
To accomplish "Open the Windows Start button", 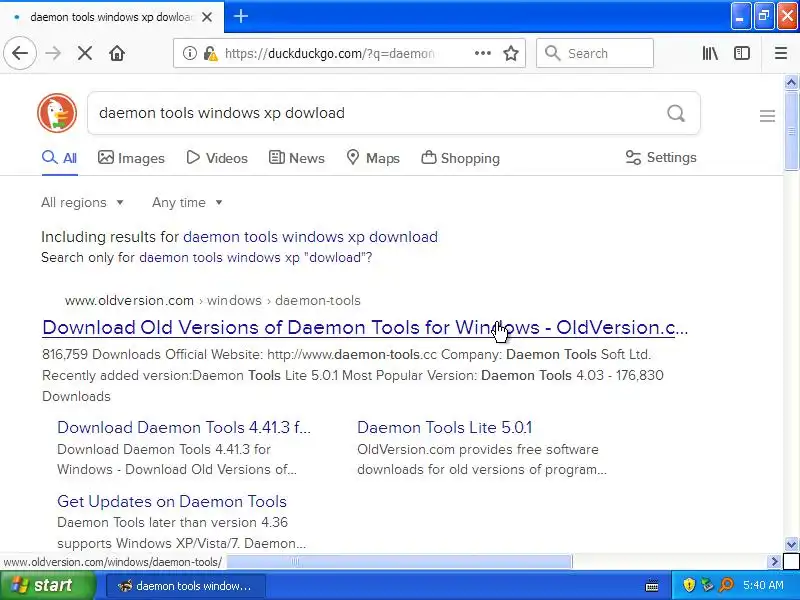I will coord(47,585).
